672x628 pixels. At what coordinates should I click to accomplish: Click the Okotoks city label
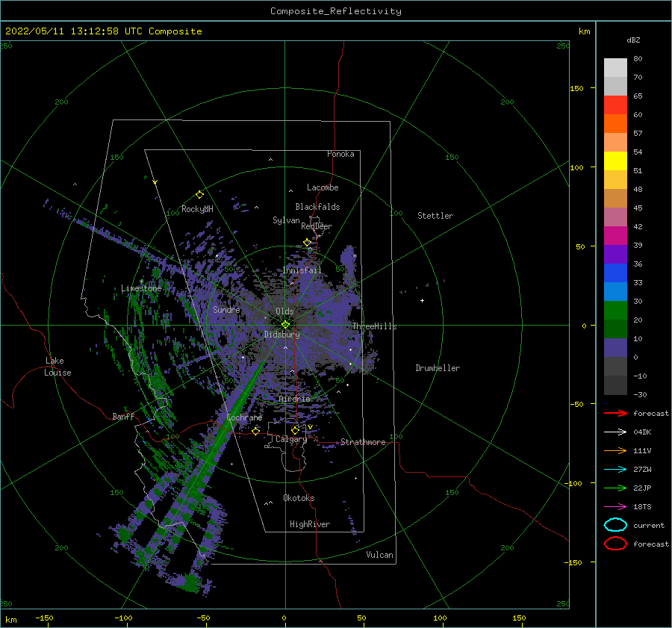coord(299,498)
